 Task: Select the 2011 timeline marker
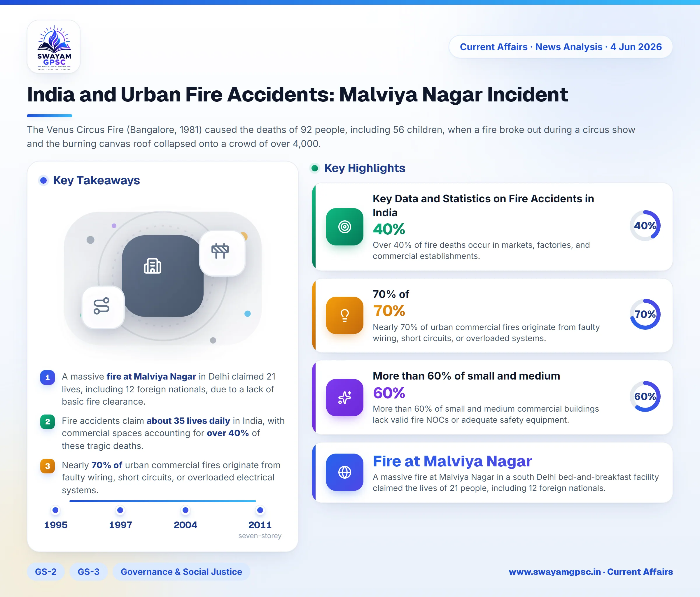pyautogui.click(x=260, y=510)
